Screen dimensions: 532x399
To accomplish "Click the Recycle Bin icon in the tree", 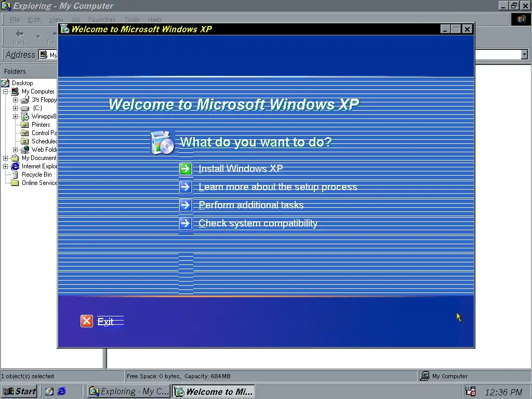I will coord(15,175).
